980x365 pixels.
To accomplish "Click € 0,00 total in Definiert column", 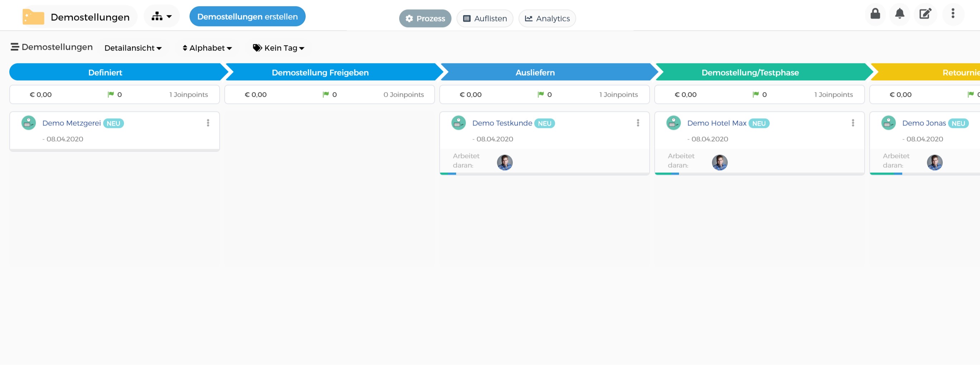I will tap(41, 94).
